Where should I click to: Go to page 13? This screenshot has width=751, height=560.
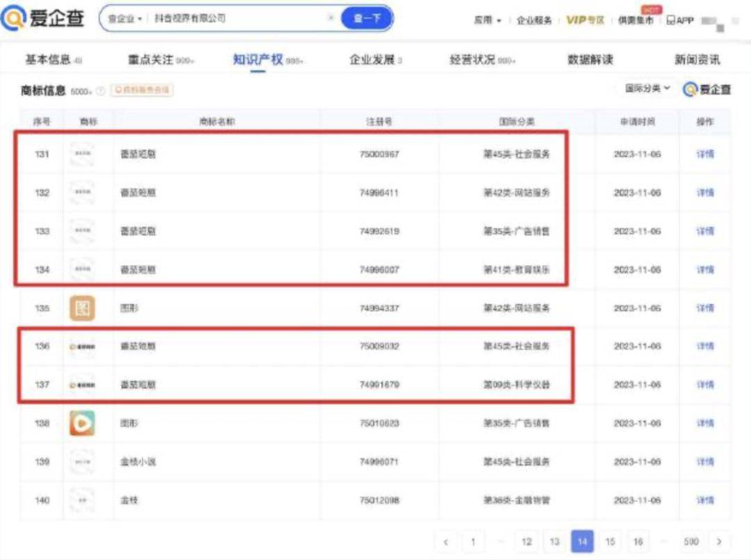point(554,542)
